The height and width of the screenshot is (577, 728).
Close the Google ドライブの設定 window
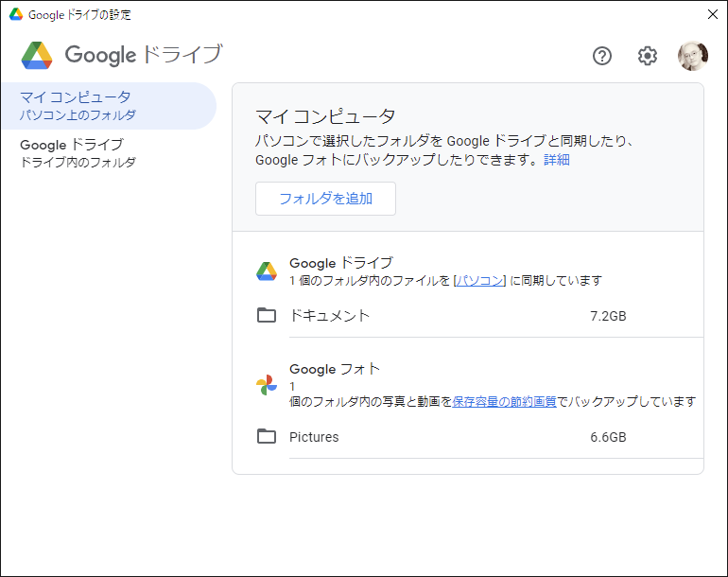coord(713,14)
